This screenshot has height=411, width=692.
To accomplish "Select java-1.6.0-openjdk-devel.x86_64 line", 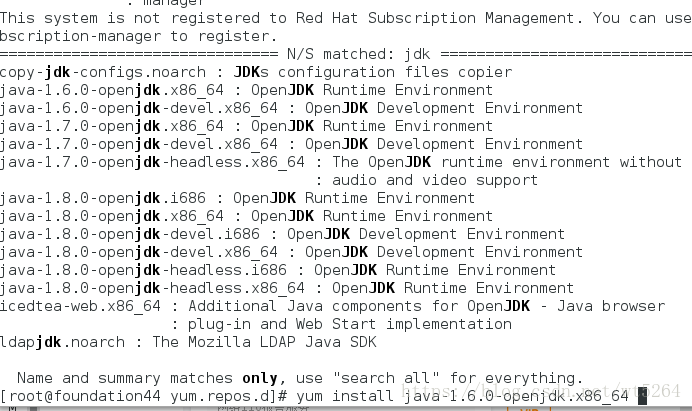I will tap(291, 108).
